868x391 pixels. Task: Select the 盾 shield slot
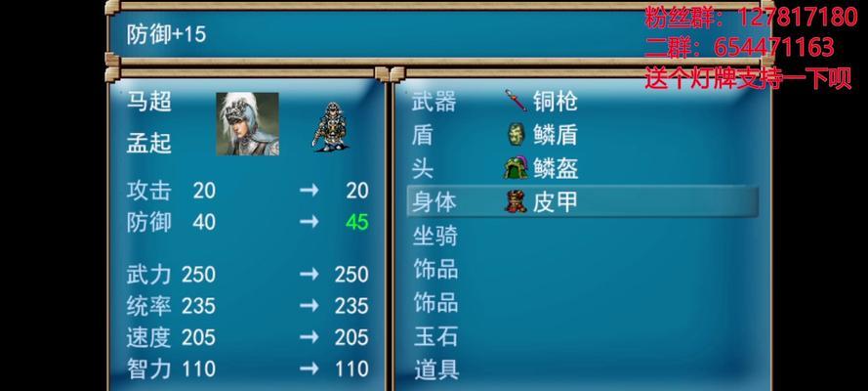coord(582,135)
